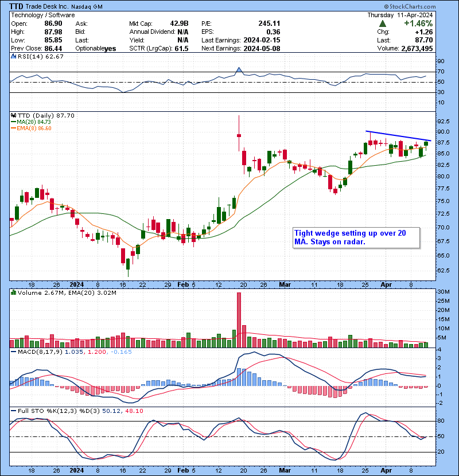This screenshot has height=476, width=459.
Task: Click the Next Earnings date 2024-05-08
Action: tap(262, 49)
